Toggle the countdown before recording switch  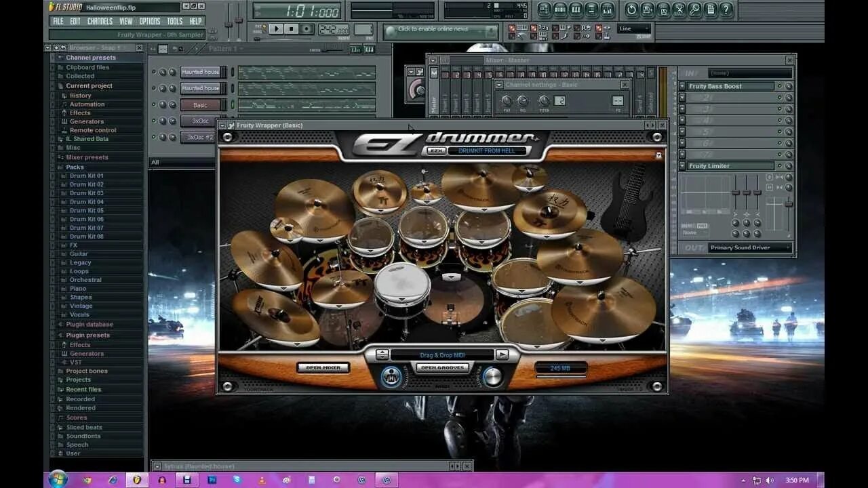(533, 28)
